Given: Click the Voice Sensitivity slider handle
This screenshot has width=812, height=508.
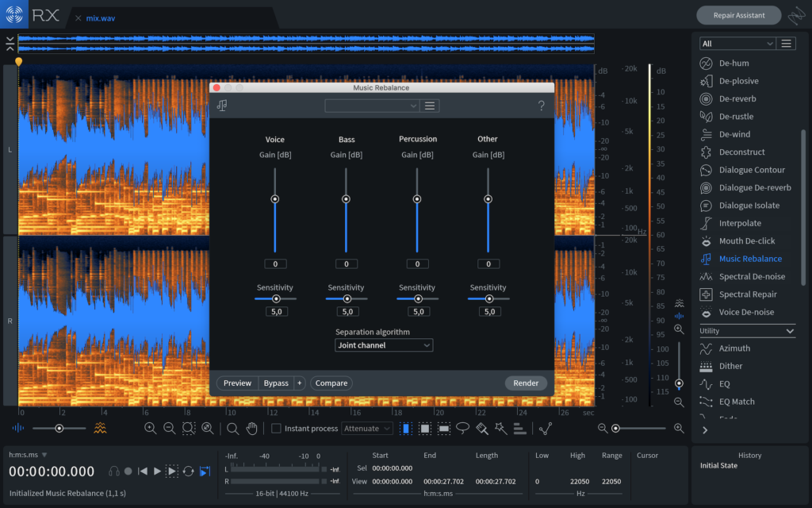Looking at the screenshot, I should point(276,298).
